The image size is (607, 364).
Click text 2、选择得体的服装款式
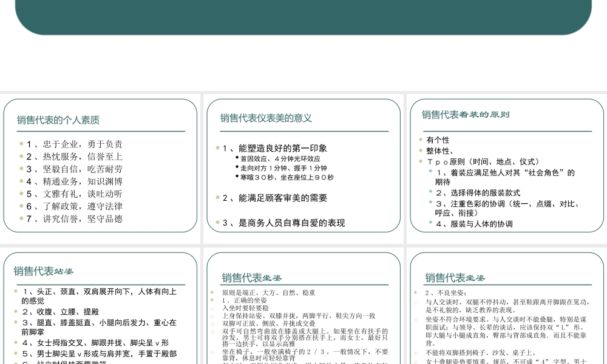point(478,193)
